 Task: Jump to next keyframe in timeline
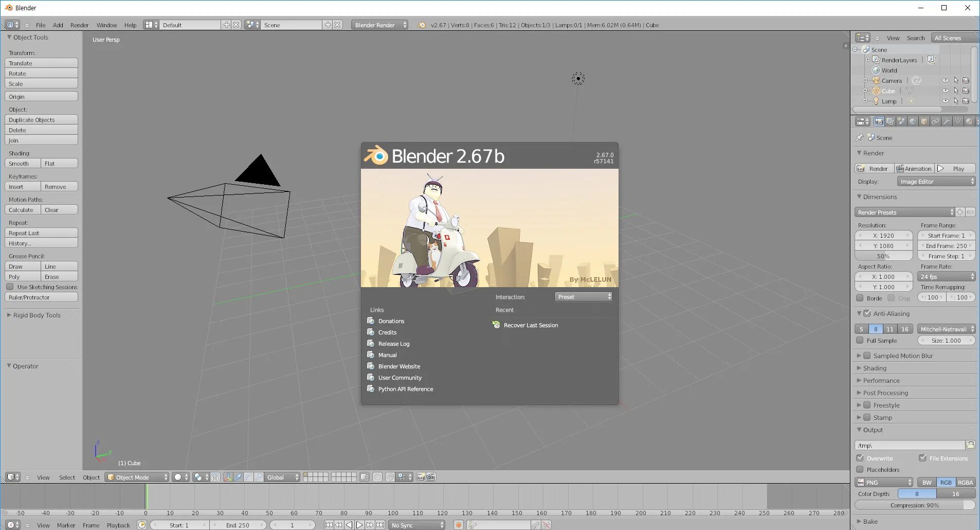pyautogui.click(x=370, y=525)
